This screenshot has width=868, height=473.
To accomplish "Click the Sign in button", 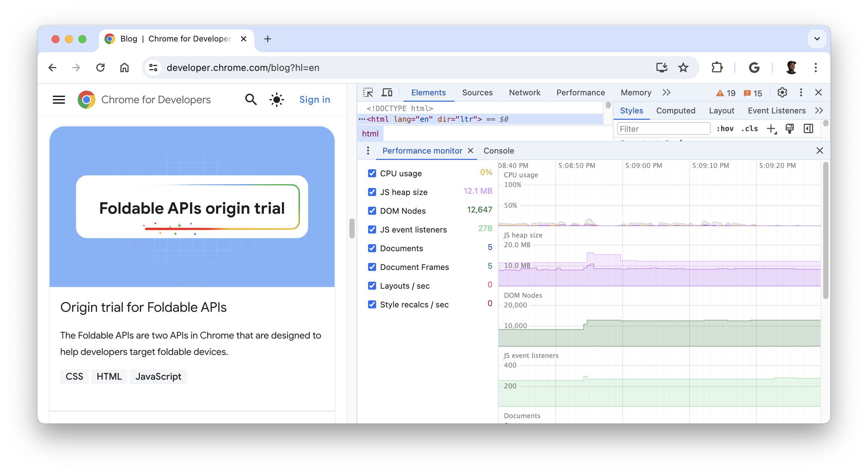I will [315, 99].
